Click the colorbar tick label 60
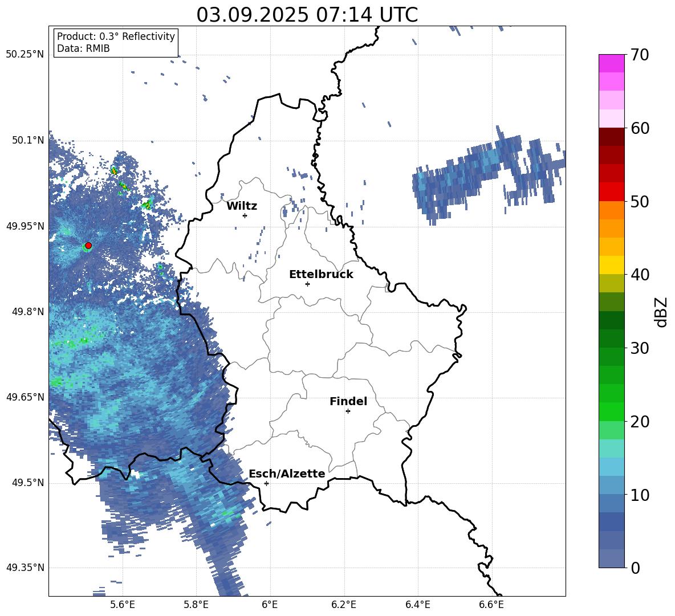The image size is (675, 616). (640, 128)
